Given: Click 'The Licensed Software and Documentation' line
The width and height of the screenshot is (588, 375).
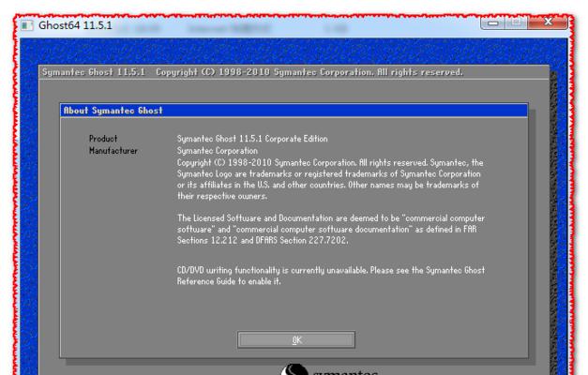Looking at the screenshot, I should (x=331, y=218).
